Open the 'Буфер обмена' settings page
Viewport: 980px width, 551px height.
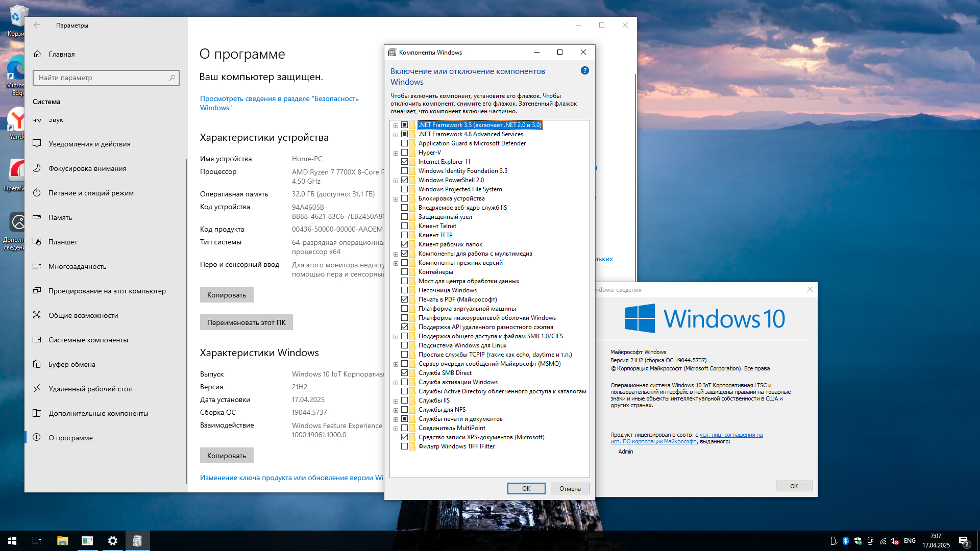(72, 364)
